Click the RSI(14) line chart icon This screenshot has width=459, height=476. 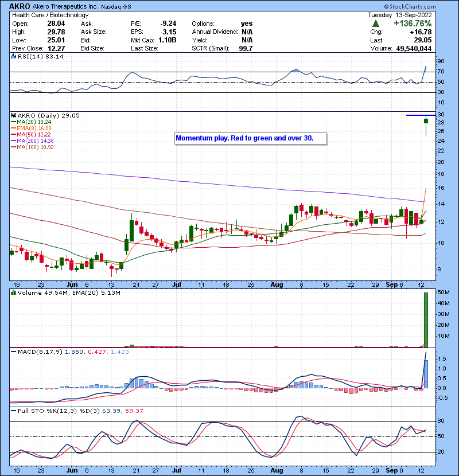[x=13, y=56]
